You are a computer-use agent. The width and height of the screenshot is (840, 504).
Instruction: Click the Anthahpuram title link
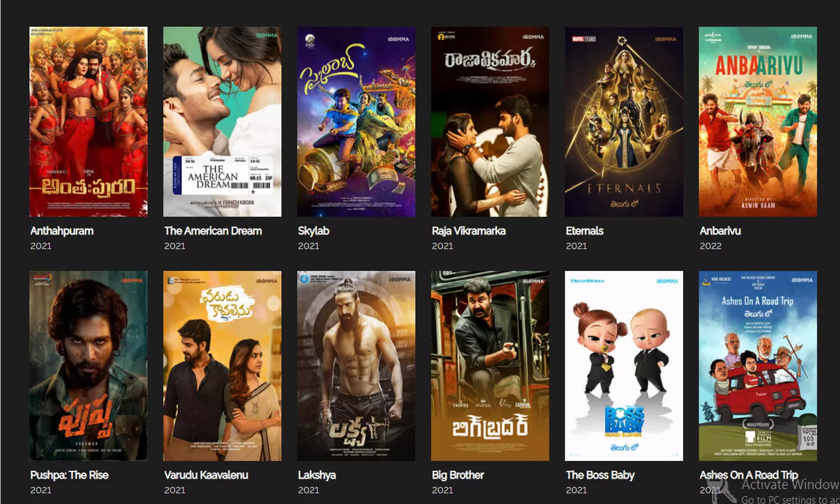point(62,231)
